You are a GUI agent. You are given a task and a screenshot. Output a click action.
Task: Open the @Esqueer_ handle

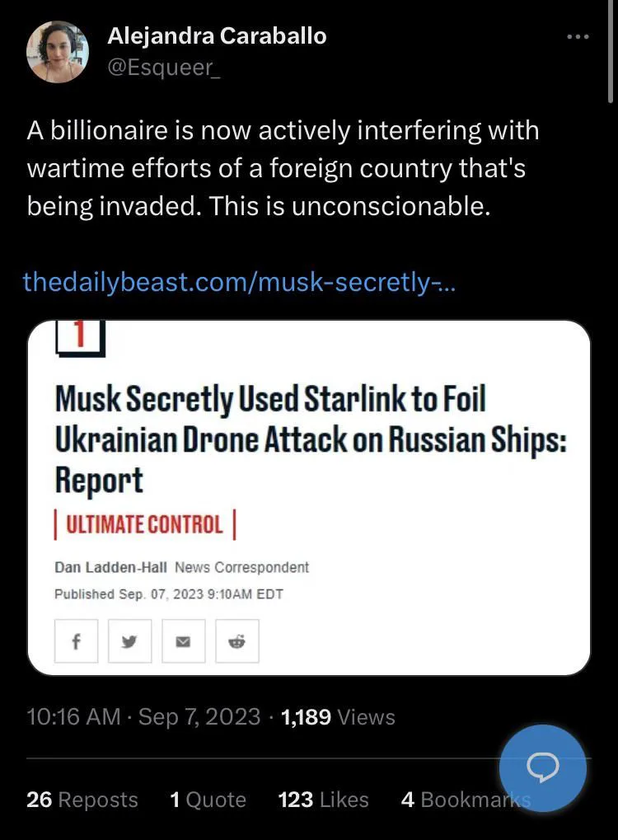[164, 68]
